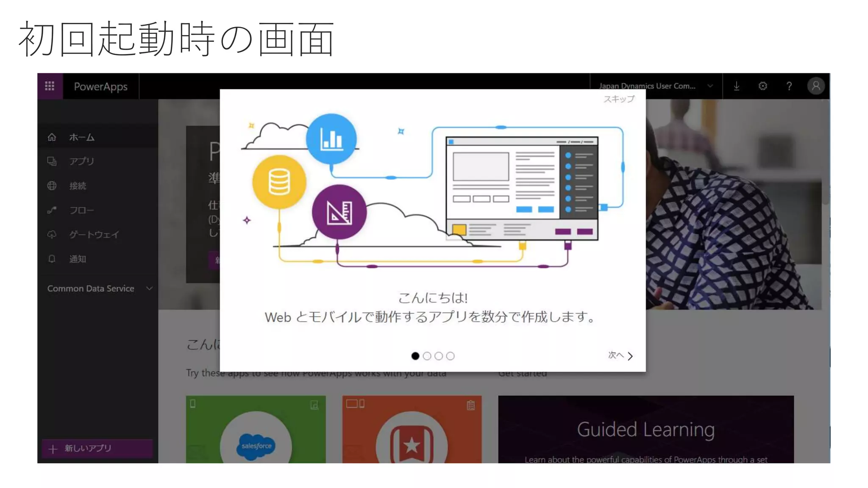
Task: Click the home icon beside ホーム
Action: (x=52, y=137)
